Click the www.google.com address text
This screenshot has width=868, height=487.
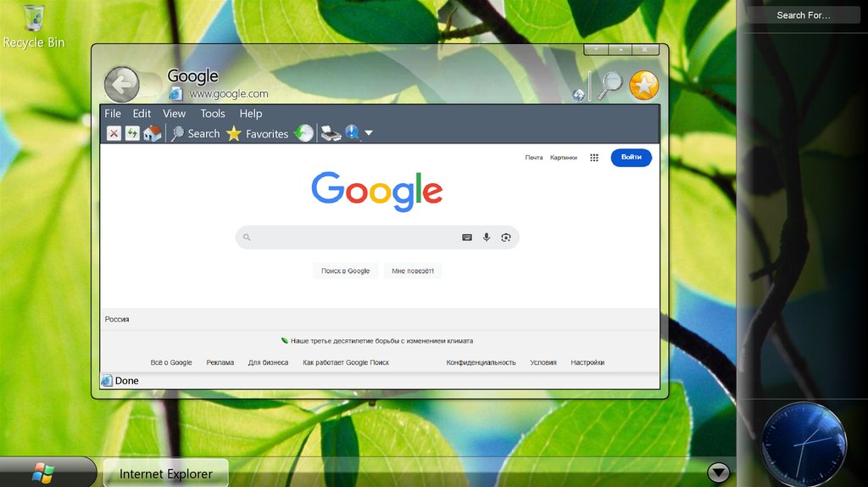tap(229, 94)
